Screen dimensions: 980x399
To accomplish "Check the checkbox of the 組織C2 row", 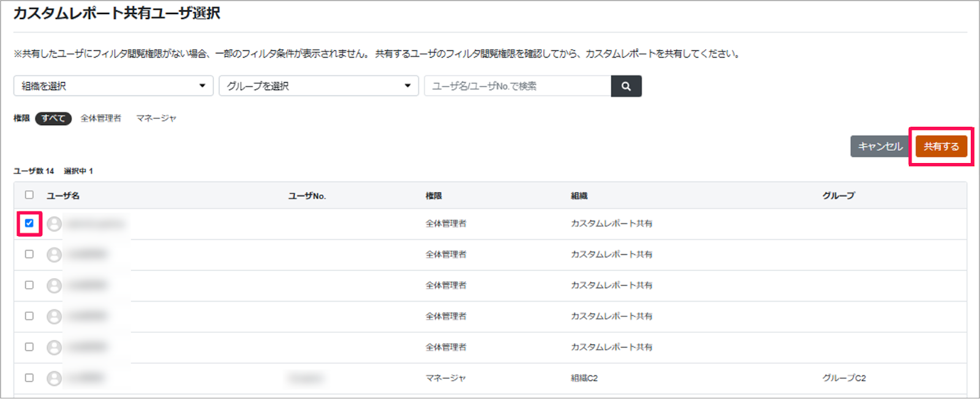I will coord(29,378).
